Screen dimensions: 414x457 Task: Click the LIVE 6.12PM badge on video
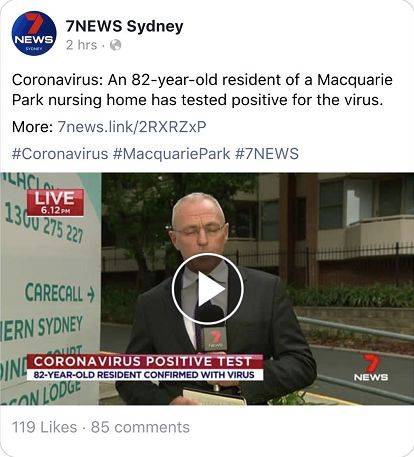point(55,202)
